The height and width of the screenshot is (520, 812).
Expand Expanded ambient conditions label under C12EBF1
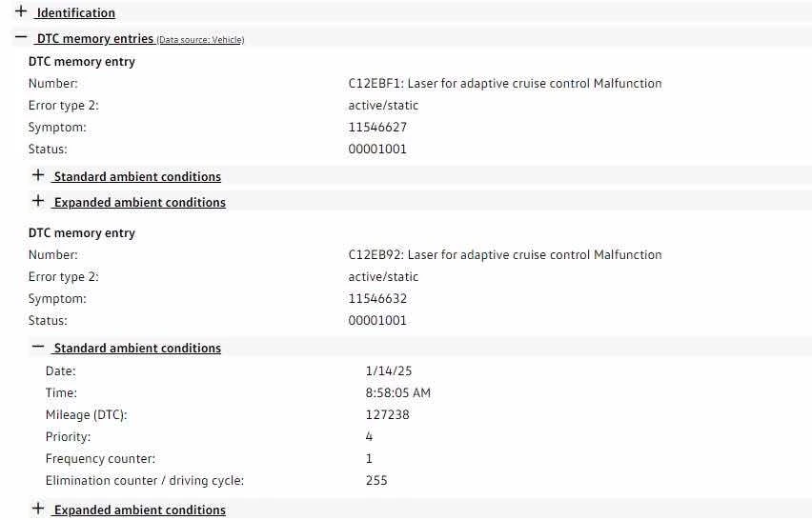(140, 203)
